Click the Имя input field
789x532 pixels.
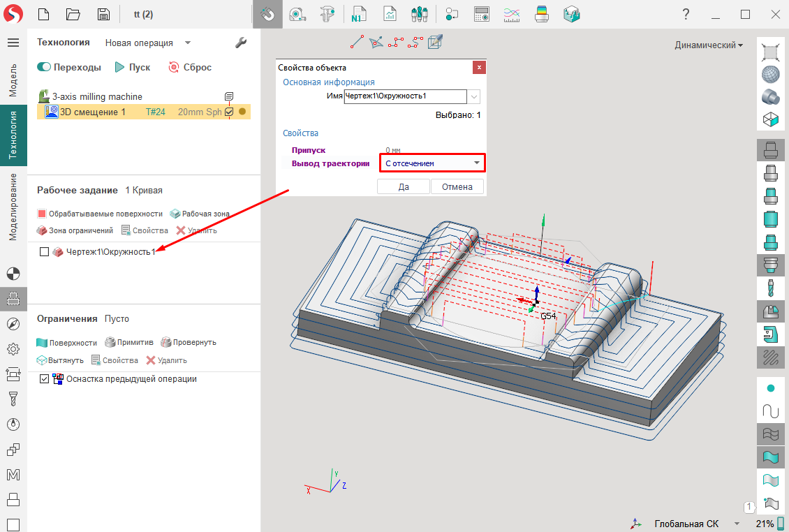[x=405, y=96]
